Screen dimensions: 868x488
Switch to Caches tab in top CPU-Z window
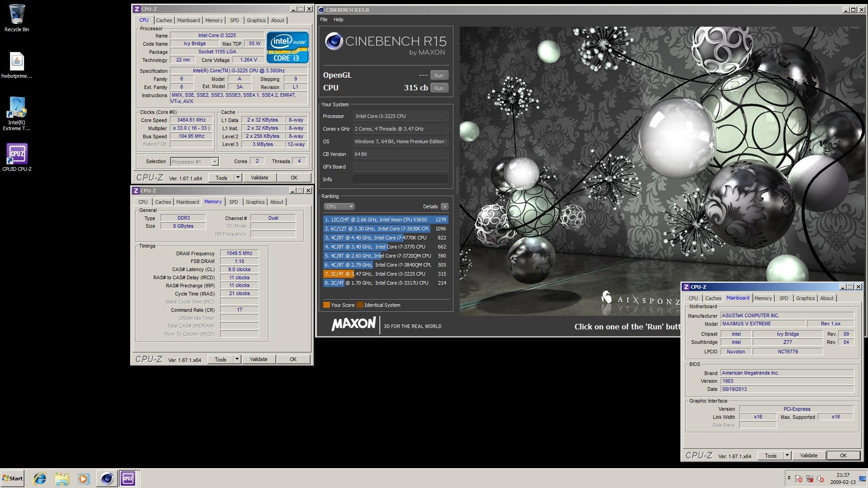(x=164, y=20)
